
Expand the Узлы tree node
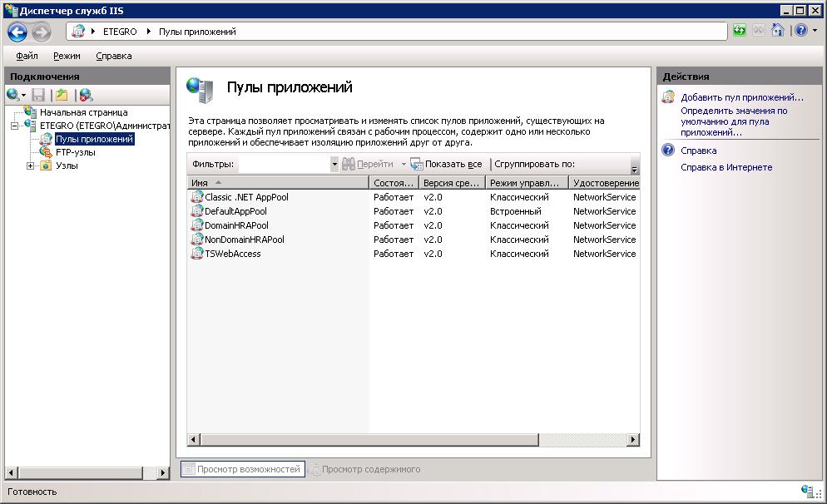click(30, 166)
